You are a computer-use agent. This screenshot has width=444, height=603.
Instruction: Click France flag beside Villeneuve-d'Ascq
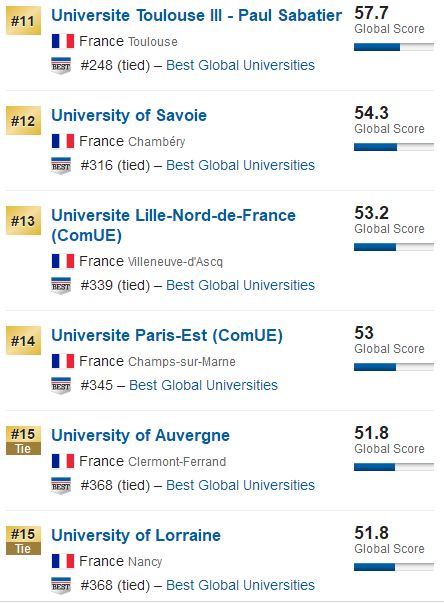(63, 261)
